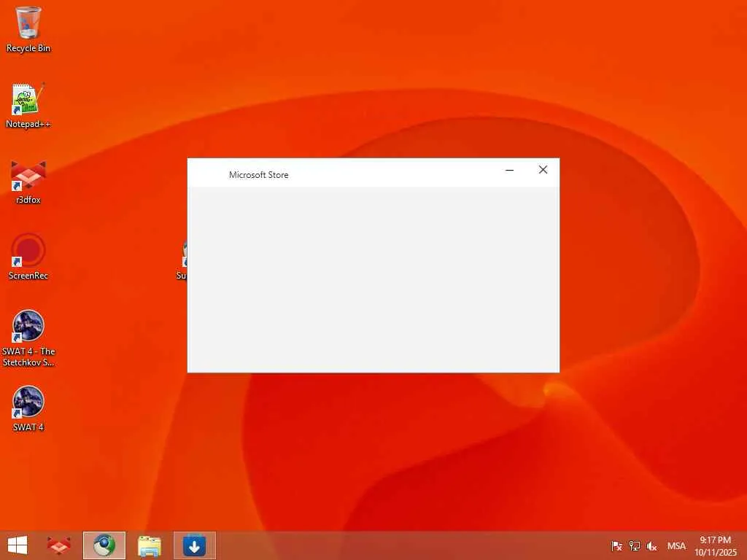This screenshot has width=747, height=560.
Task: Select the ScreenRec desktop shortcut
Action: click(28, 257)
